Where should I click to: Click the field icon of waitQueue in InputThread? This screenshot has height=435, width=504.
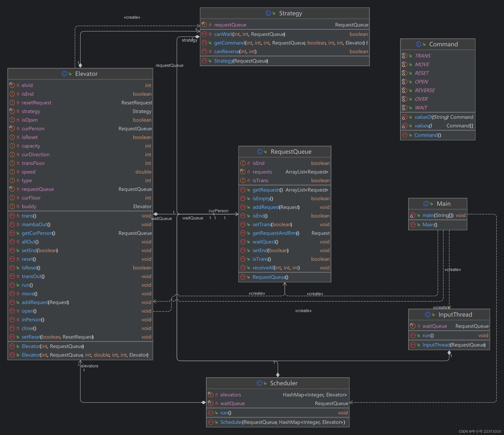413,326
